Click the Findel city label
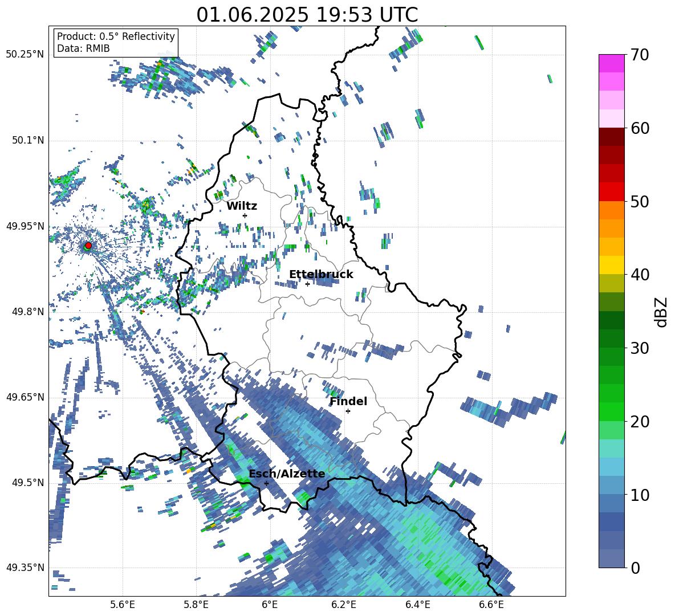 [348, 401]
